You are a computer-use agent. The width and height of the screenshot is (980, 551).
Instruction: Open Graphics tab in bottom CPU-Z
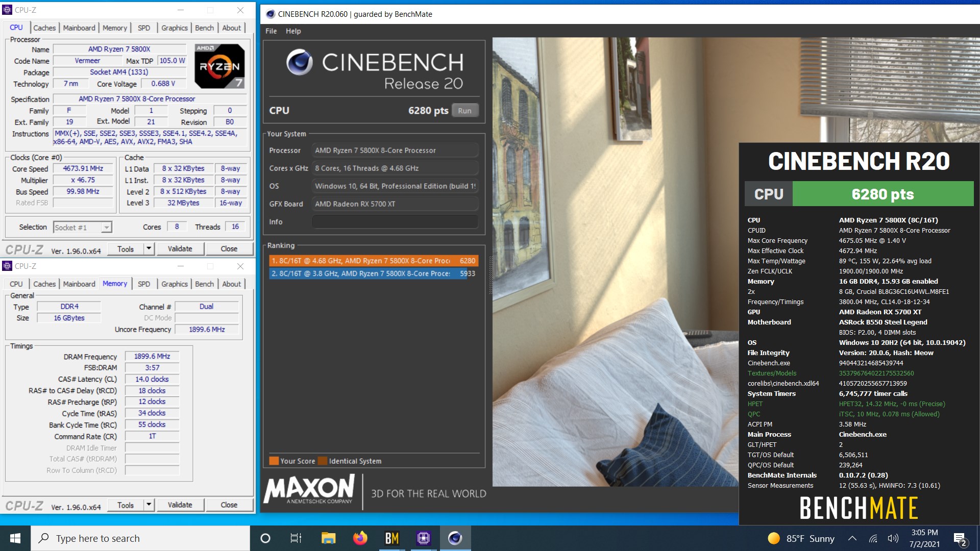pyautogui.click(x=175, y=284)
